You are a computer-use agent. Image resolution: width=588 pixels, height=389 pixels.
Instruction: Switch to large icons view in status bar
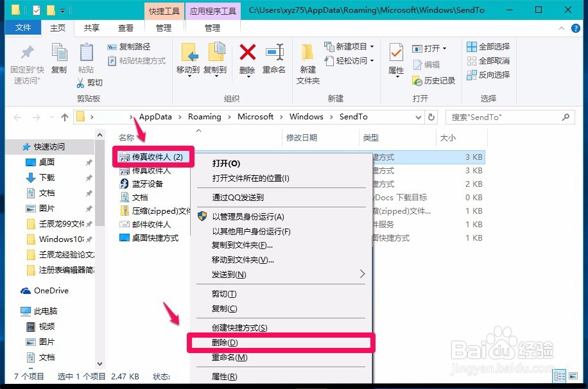click(573, 376)
